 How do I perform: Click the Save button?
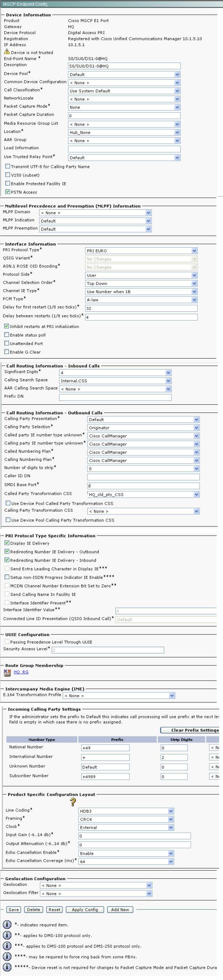(x=14, y=909)
